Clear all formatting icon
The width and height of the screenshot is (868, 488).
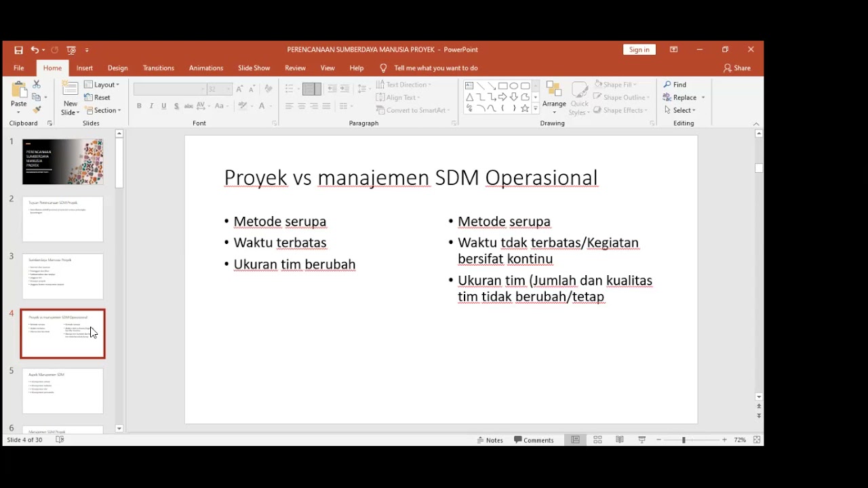(x=269, y=89)
